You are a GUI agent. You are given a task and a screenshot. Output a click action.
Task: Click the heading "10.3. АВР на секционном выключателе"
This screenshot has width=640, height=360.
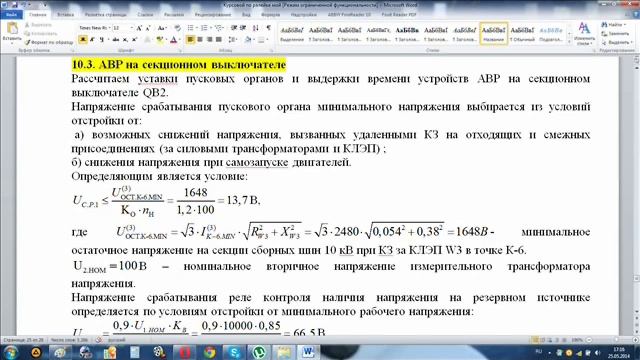pyautogui.click(x=179, y=64)
